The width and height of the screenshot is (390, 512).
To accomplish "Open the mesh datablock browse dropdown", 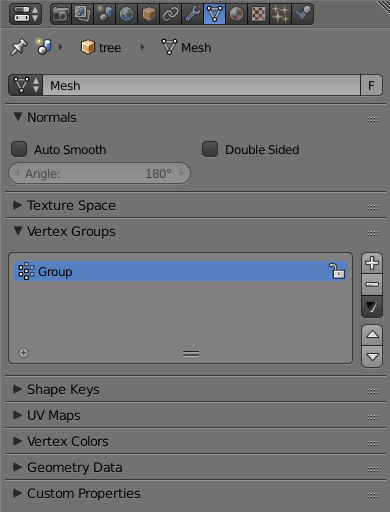I will pyautogui.click(x=26, y=85).
